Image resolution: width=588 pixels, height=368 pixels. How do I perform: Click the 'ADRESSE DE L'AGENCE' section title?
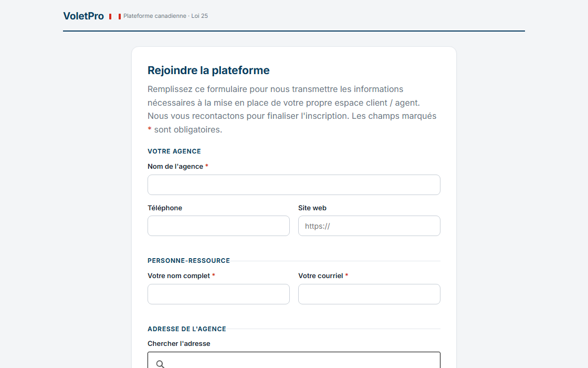187,329
